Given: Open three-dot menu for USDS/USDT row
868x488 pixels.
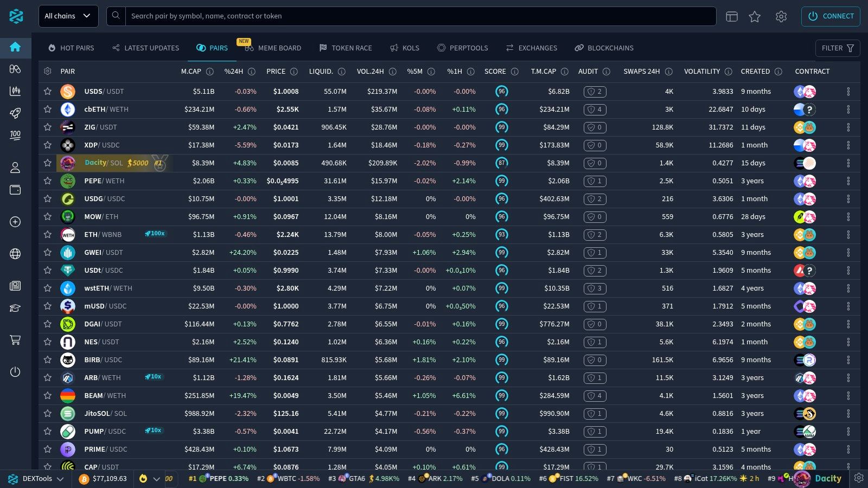Looking at the screenshot, I should pos(848,92).
